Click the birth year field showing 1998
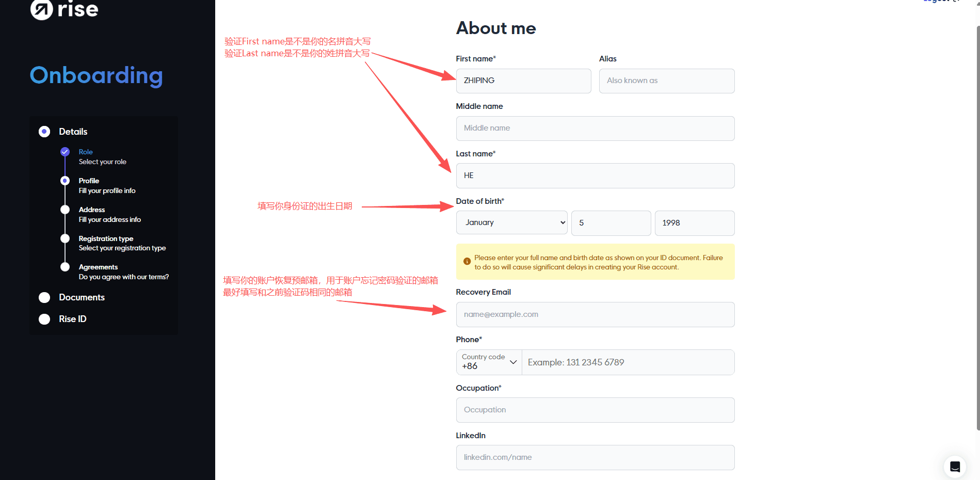Image resolution: width=980 pixels, height=480 pixels. pos(695,223)
